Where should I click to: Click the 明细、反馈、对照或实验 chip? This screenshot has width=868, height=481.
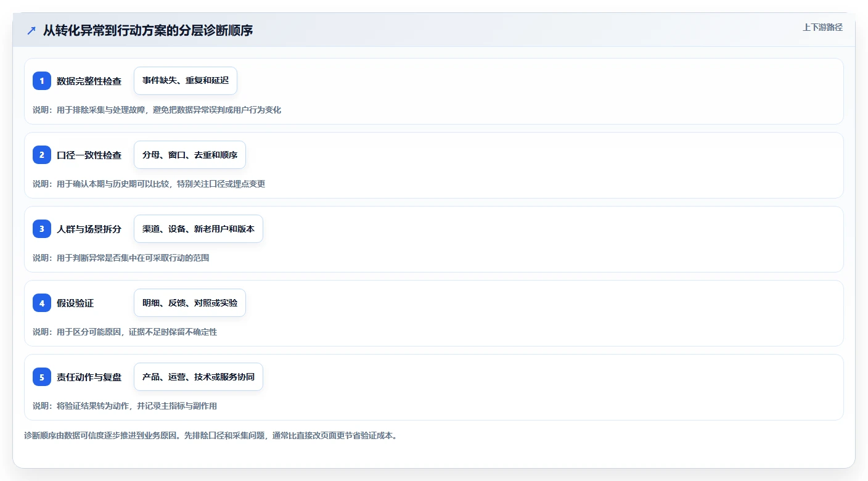190,303
